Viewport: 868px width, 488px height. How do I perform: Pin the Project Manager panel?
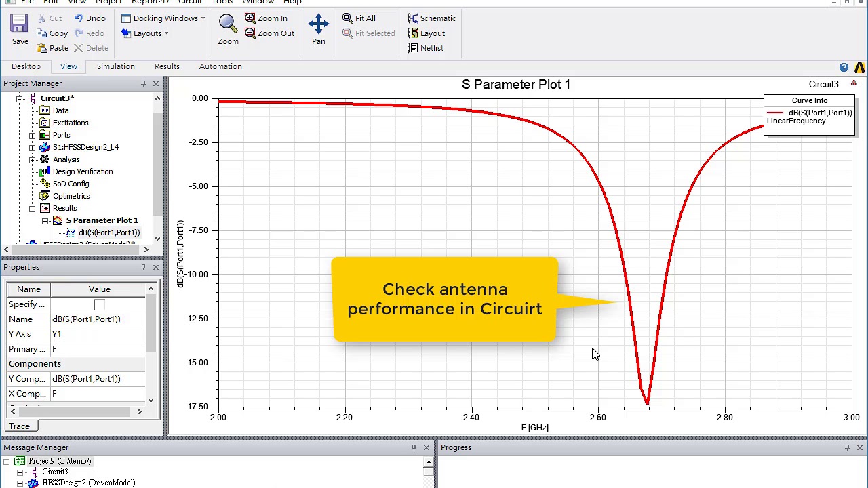point(143,83)
